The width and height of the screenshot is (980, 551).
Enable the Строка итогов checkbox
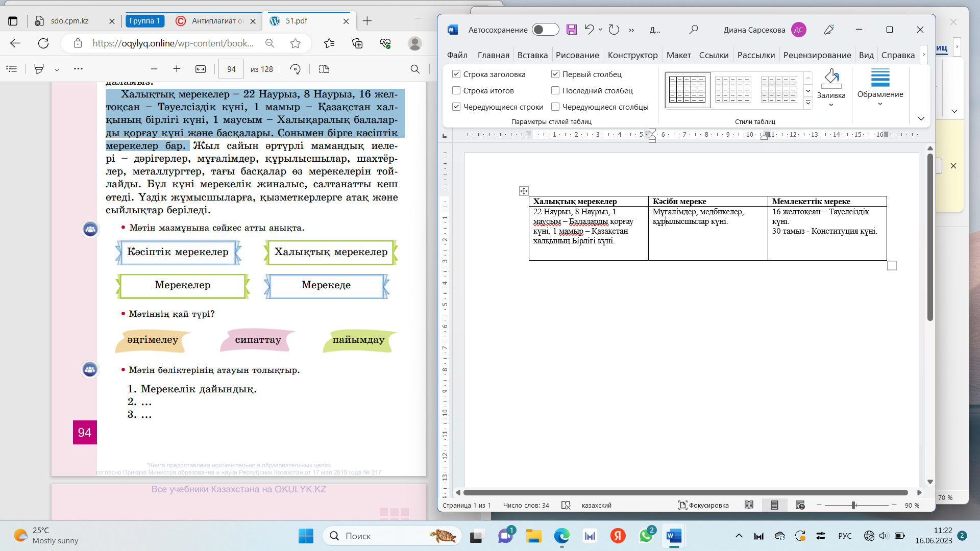click(456, 90)
